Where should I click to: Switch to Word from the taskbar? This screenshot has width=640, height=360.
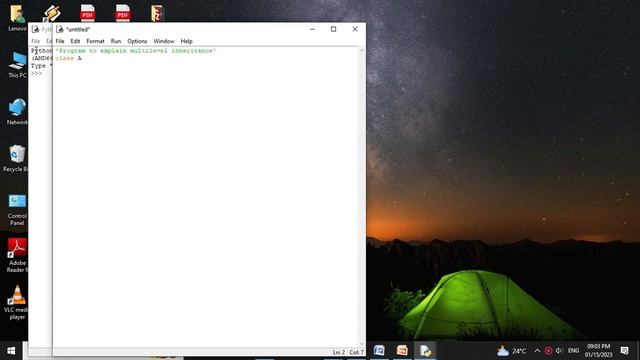tap(379, 350)
